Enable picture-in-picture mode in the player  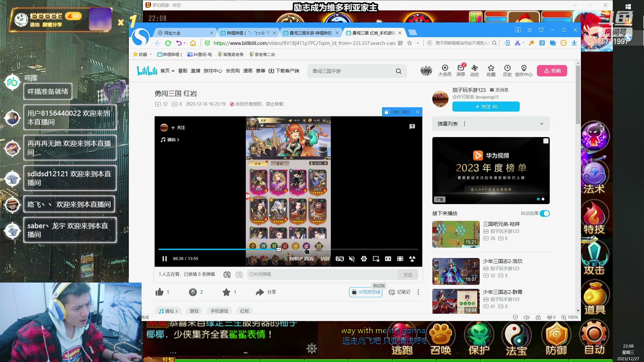pos(376,258)
